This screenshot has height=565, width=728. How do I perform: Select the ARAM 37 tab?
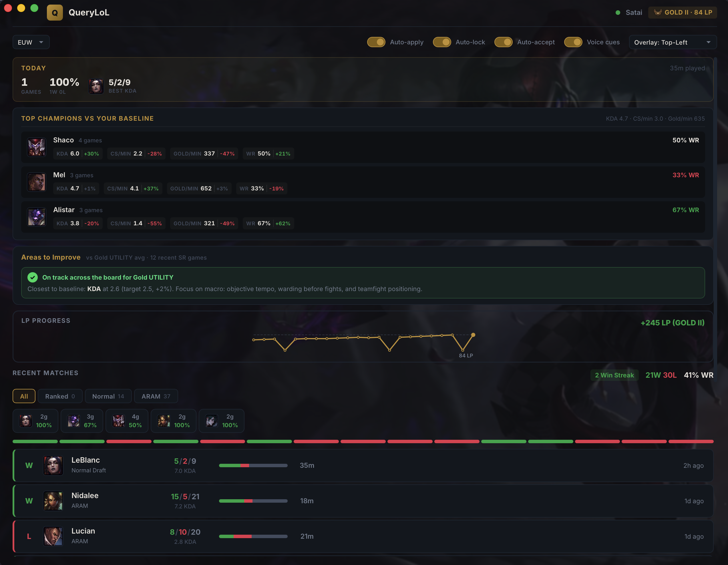pos(156,396)
